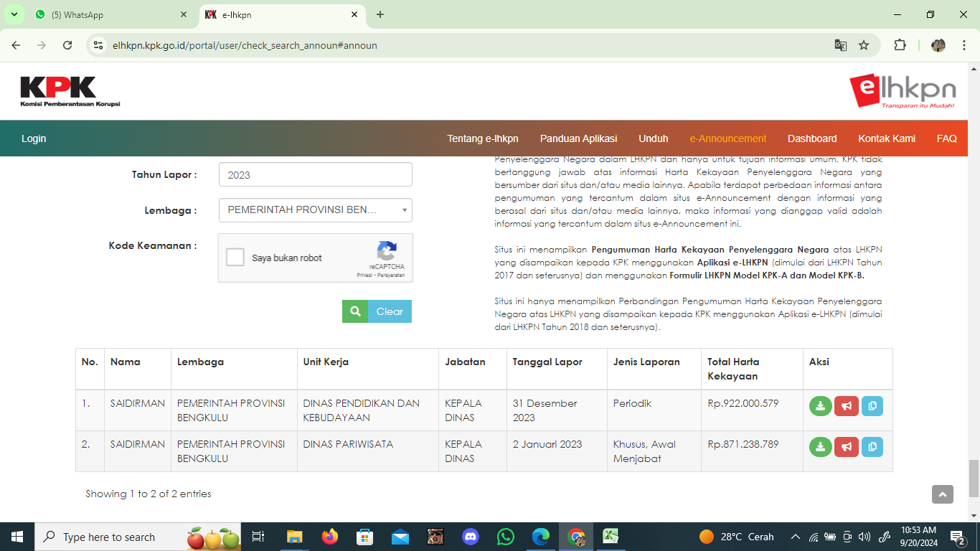Open the Dashboard menu item

tap(812, 138)
